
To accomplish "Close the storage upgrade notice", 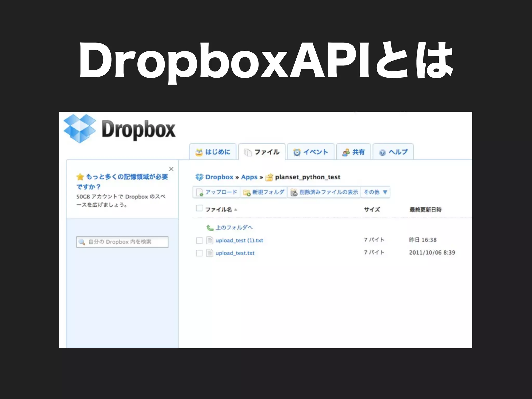I will [171, 169].
